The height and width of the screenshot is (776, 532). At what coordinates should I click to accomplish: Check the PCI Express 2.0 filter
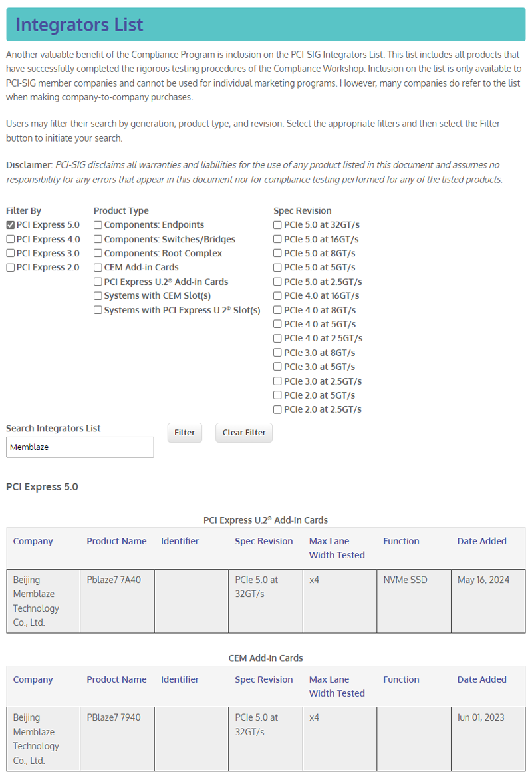point(11,268)
